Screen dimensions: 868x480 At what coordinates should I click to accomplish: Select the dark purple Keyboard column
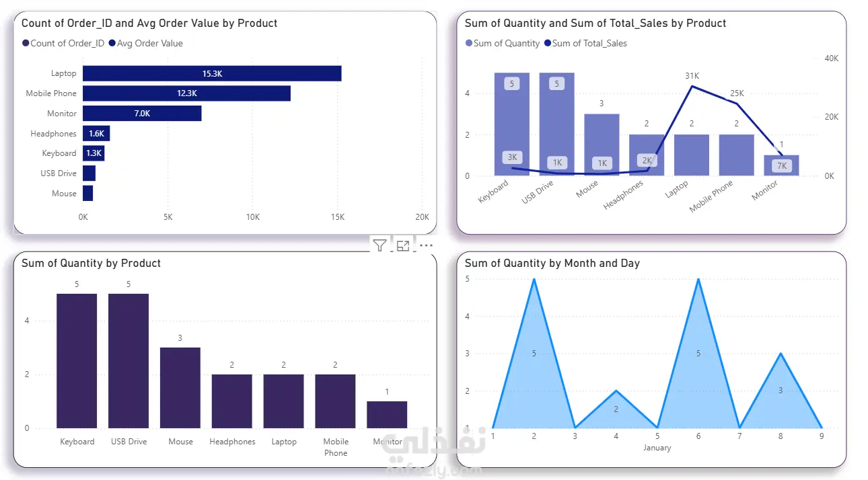pyautogui.click(x=77, y=361)
